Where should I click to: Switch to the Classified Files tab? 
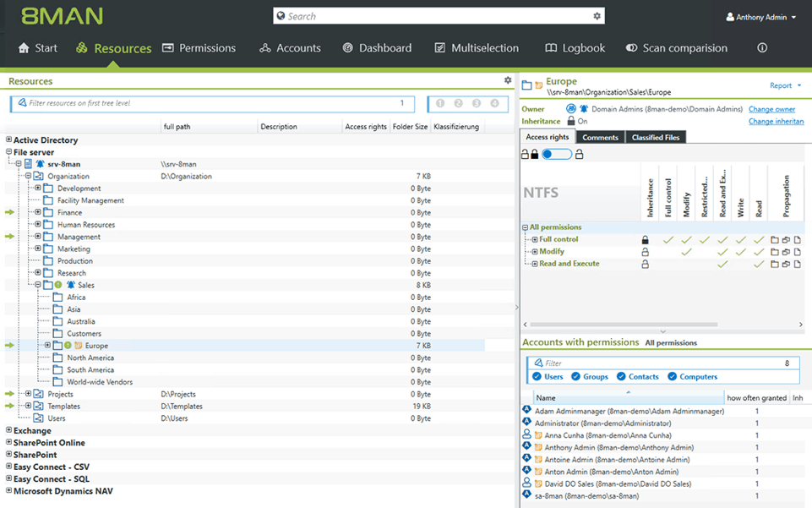pos(655,137)
